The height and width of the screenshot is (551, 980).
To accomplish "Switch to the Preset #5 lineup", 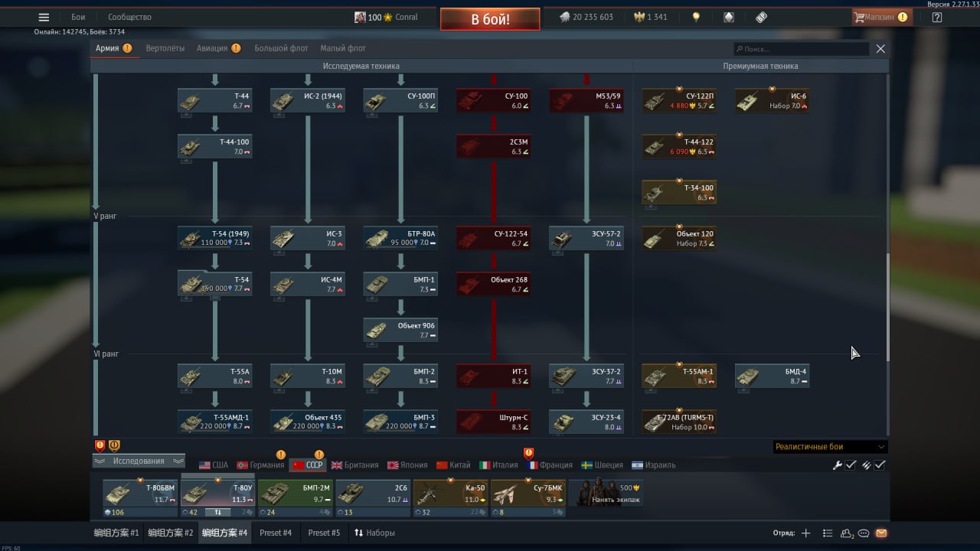I will (x=324, y=533).
